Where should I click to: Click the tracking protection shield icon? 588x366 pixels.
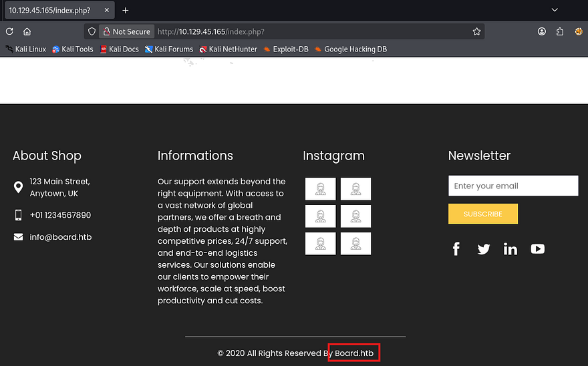tap(92, 31)
